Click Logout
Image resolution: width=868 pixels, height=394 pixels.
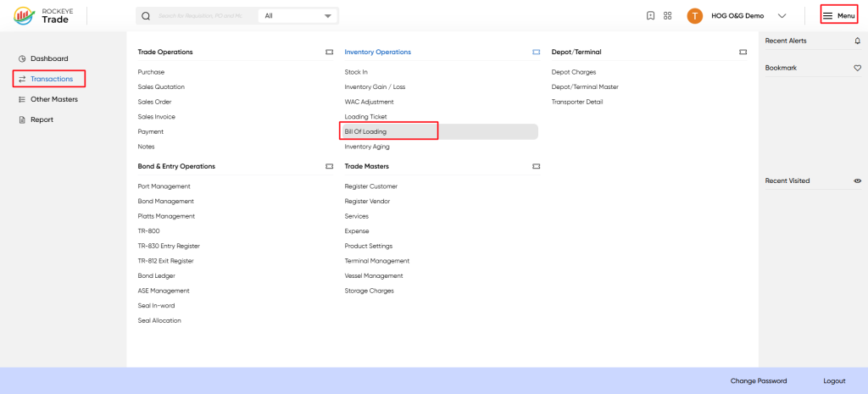pos(834,381)
